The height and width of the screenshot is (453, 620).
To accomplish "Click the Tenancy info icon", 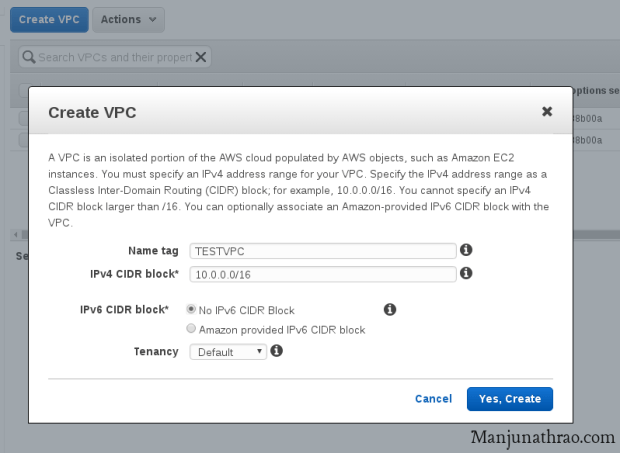I will click(x=277, y=351).
